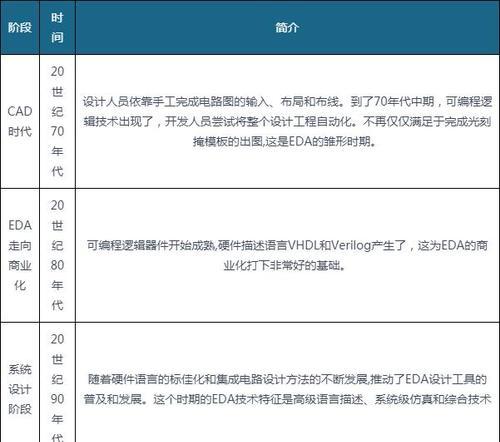This screenshot has width=500, height=442.
Task: Select the 20世纪80年代 time cell
Action: (x=57, y=255)
